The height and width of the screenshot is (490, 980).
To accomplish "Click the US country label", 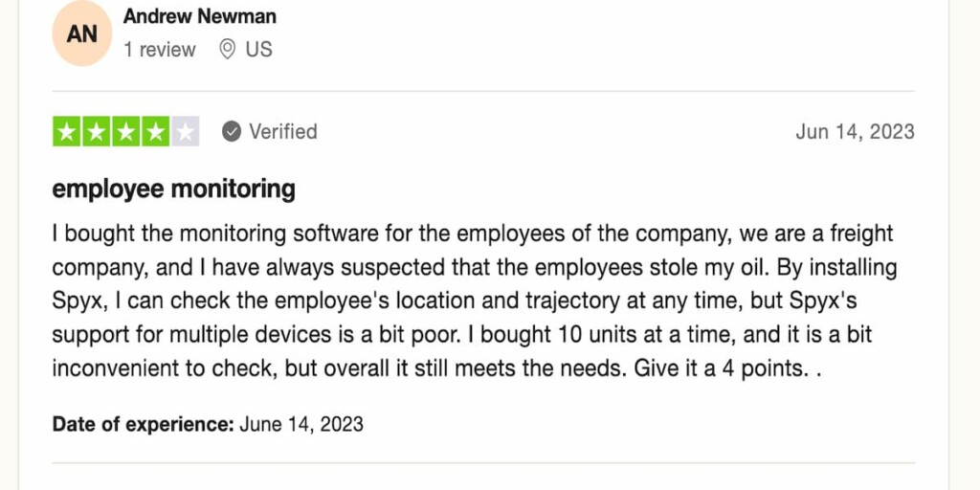I will pyautogui.click(x=258, y=50).
